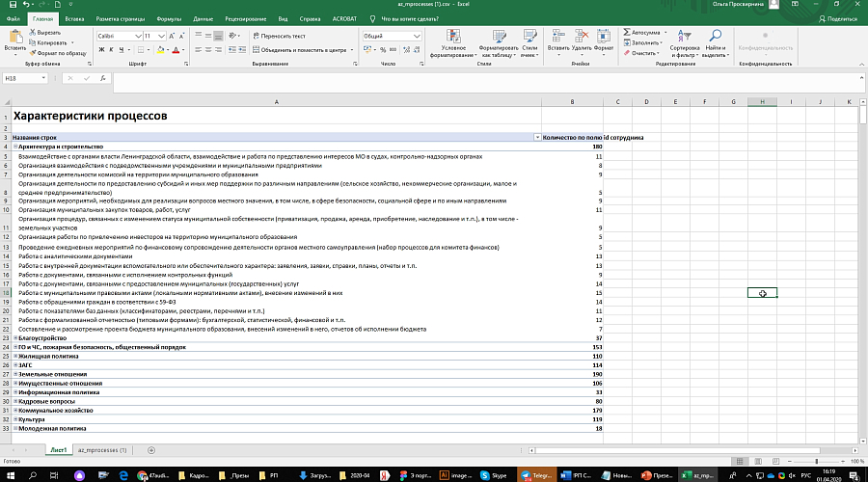Screen dimensions: 868x482
Task: Click the select-all corner triangle
Action: click(7, 102)
